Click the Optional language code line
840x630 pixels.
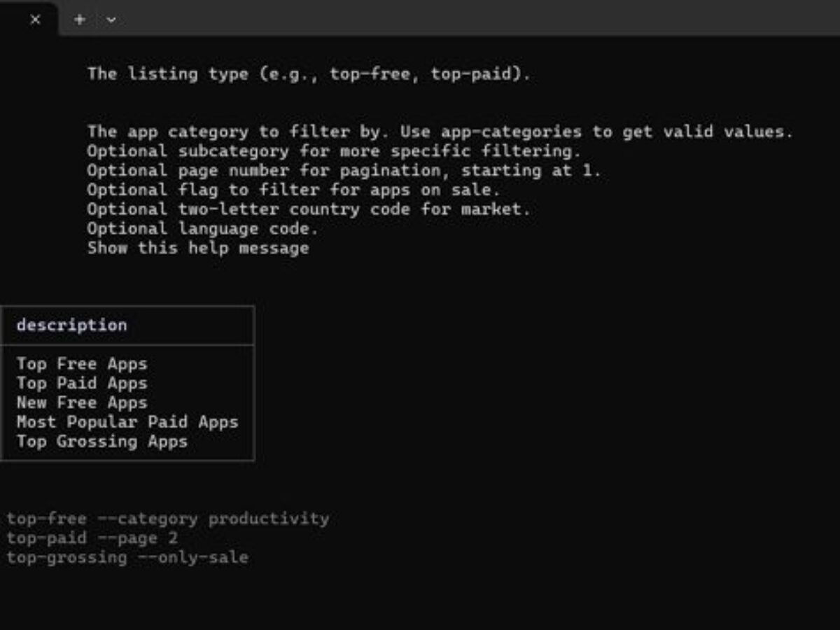202,229
